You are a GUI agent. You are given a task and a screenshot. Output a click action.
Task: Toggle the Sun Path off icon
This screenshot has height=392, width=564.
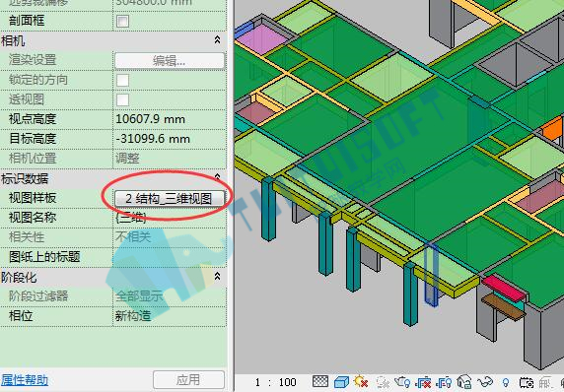tap(361, 381)
